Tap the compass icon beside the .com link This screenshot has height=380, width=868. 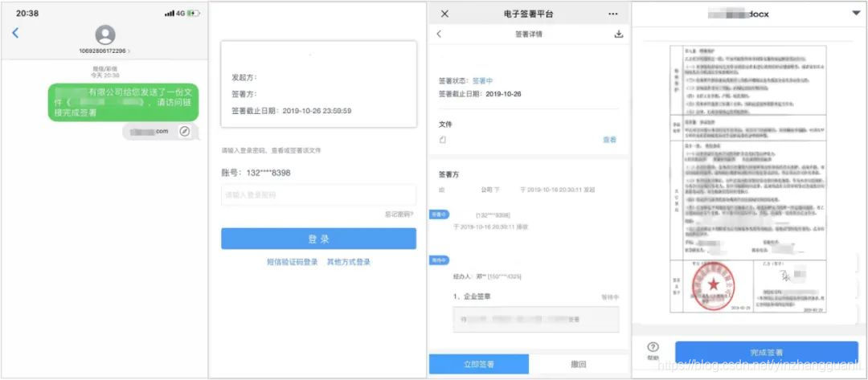185,131
